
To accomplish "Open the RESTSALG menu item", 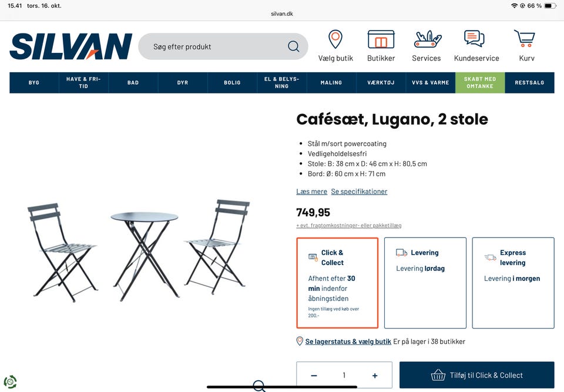I will pos(529,82).
